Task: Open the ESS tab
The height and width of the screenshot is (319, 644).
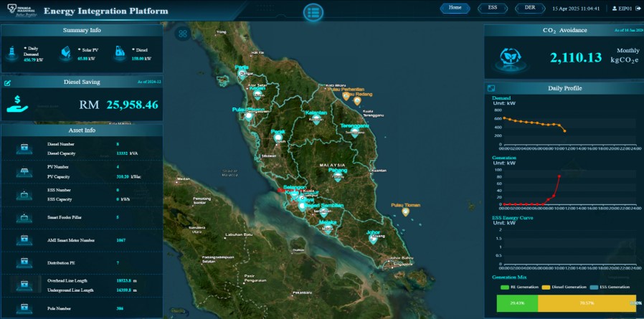Action: pos(492,8)
